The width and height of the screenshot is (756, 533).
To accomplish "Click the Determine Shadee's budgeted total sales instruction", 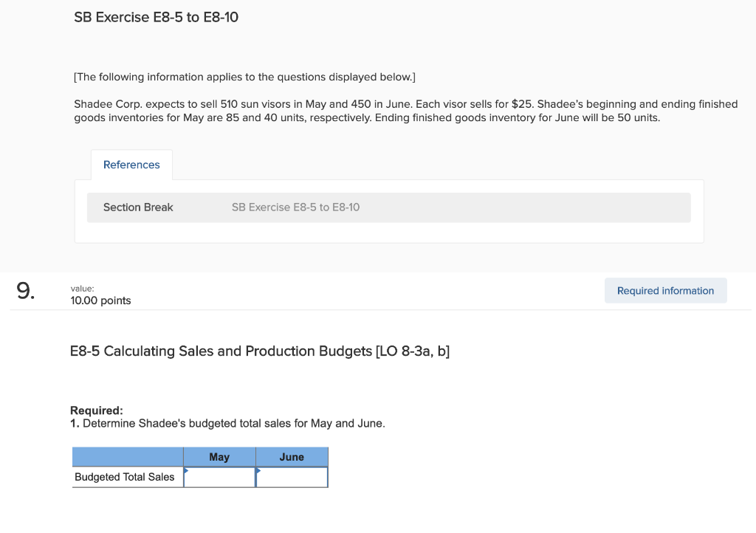I will click(x=227, y=424).
